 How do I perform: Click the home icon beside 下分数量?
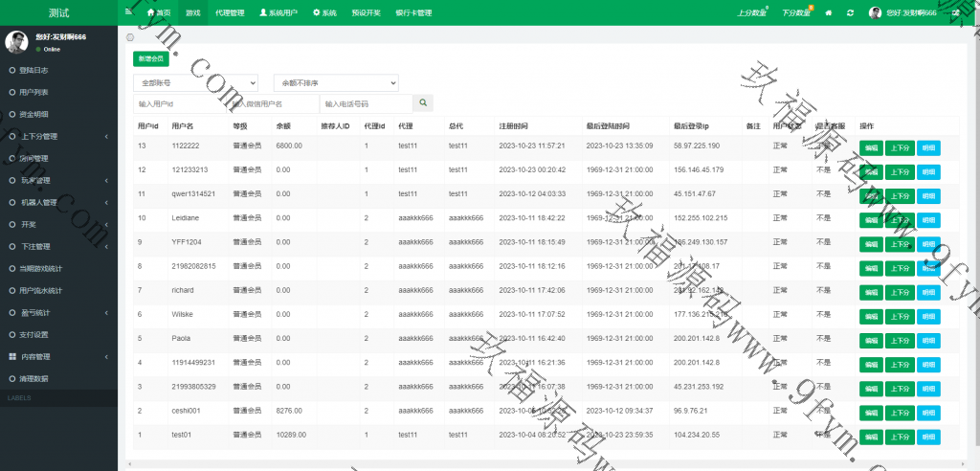(828, 12)
